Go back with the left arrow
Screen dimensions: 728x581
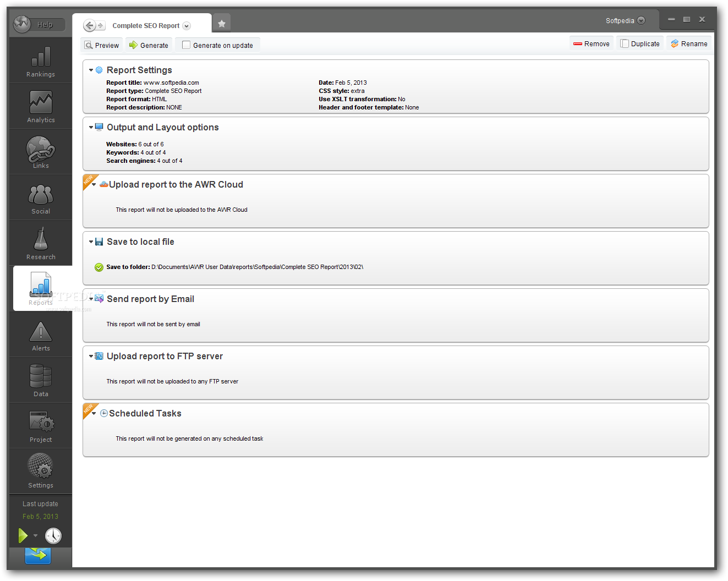click(x=89, y=25)
